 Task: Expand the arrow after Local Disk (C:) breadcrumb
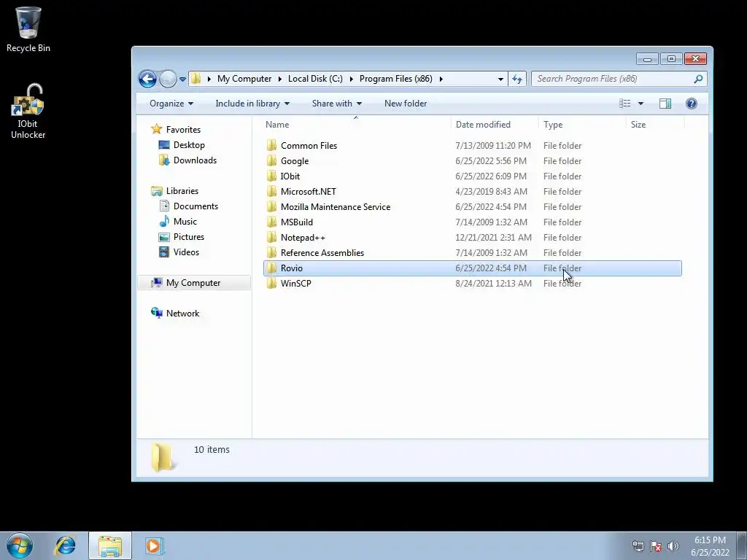[x=351, y=79]
